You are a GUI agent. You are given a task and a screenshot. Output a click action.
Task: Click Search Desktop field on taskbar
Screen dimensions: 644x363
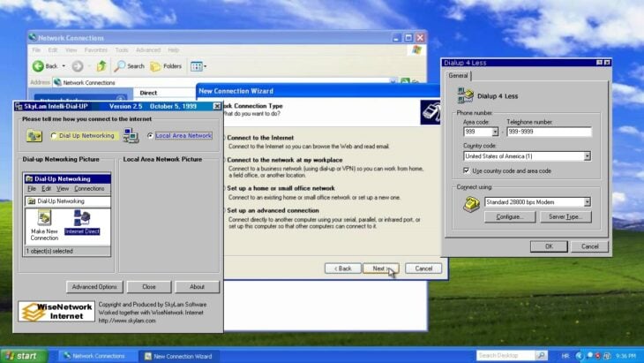[x=506, y=355]
